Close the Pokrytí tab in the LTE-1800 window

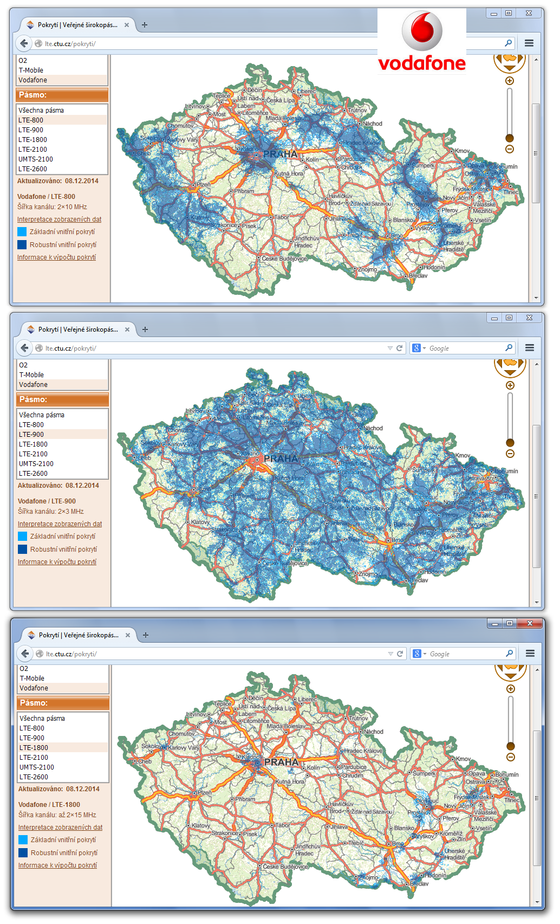[128, 635]
